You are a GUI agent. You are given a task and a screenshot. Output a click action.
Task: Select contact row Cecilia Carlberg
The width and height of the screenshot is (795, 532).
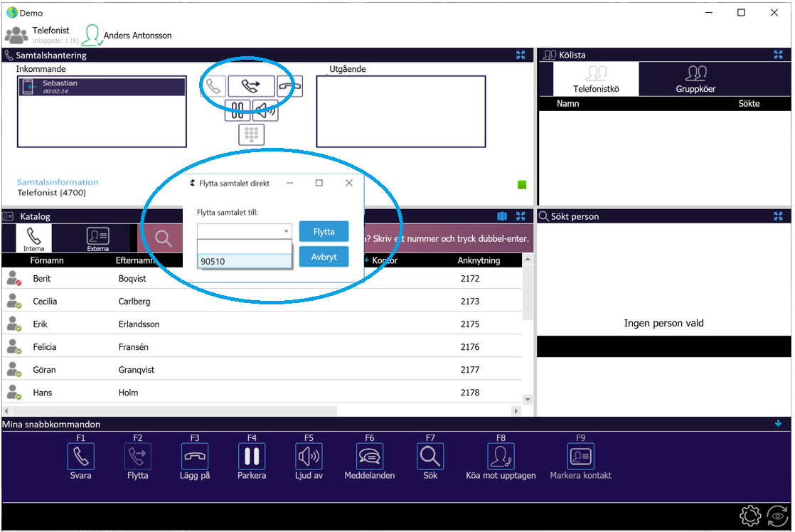pyautogui.click(x=262, y=302)
